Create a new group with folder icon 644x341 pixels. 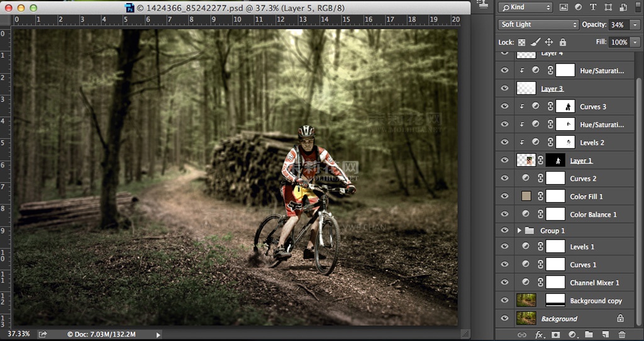(x=589, y=335)
